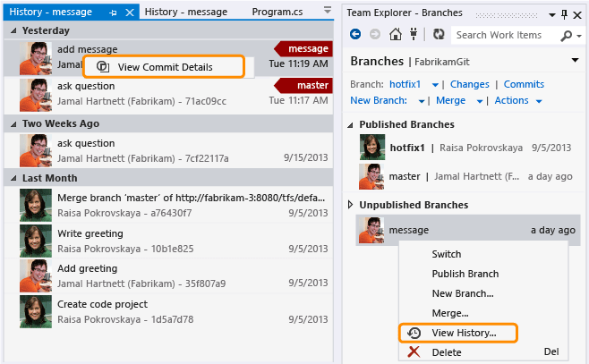Open the Team Explorer window options arrow
The width and height of the screenshot is (589, 364).
click(x=551, y=15)
